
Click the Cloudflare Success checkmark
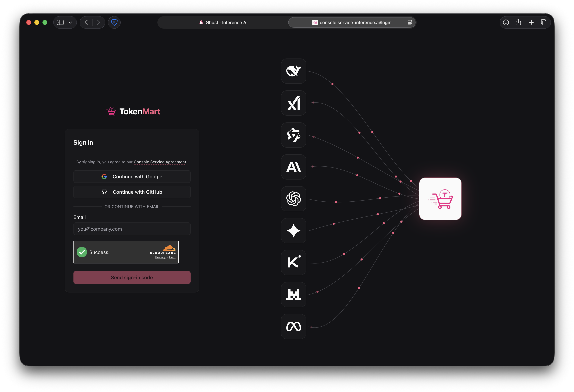pos(82,252)
